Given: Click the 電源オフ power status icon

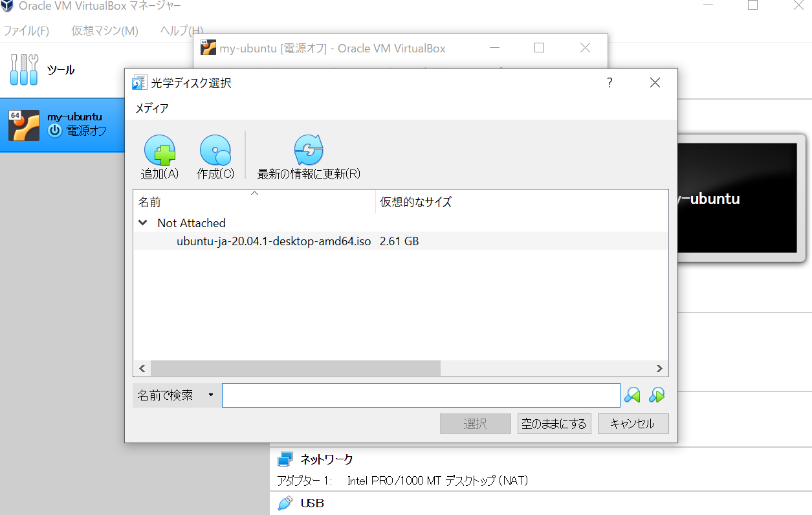Looking at the screenshot, I should [x=55, y=131].
